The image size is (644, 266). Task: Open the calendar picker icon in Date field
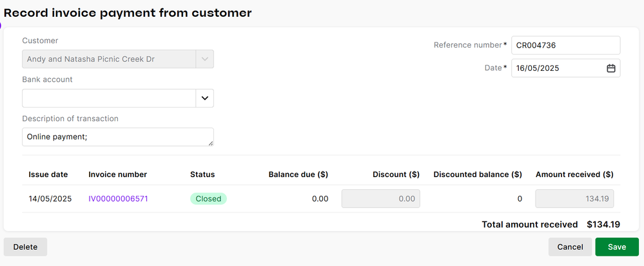(x=610, y=68)
